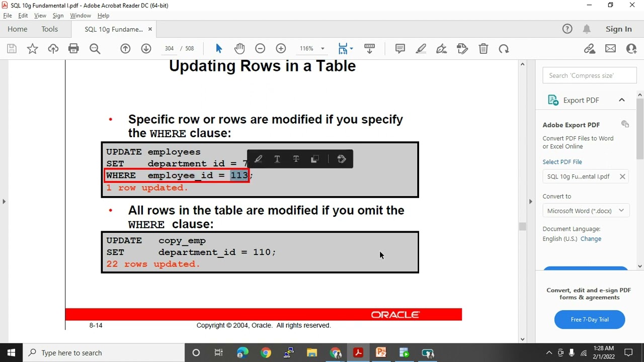Screen dimensions: 644x362
Task: Open the File menu
Action: (8, 16)
